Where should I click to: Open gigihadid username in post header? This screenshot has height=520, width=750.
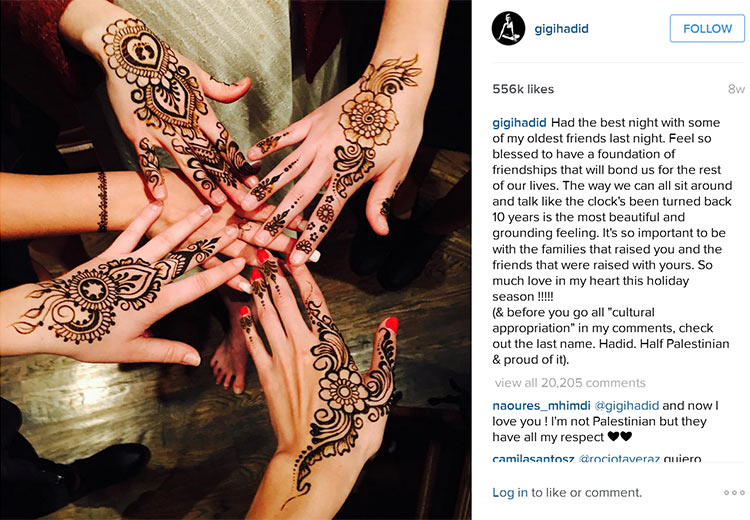(562, 29)
